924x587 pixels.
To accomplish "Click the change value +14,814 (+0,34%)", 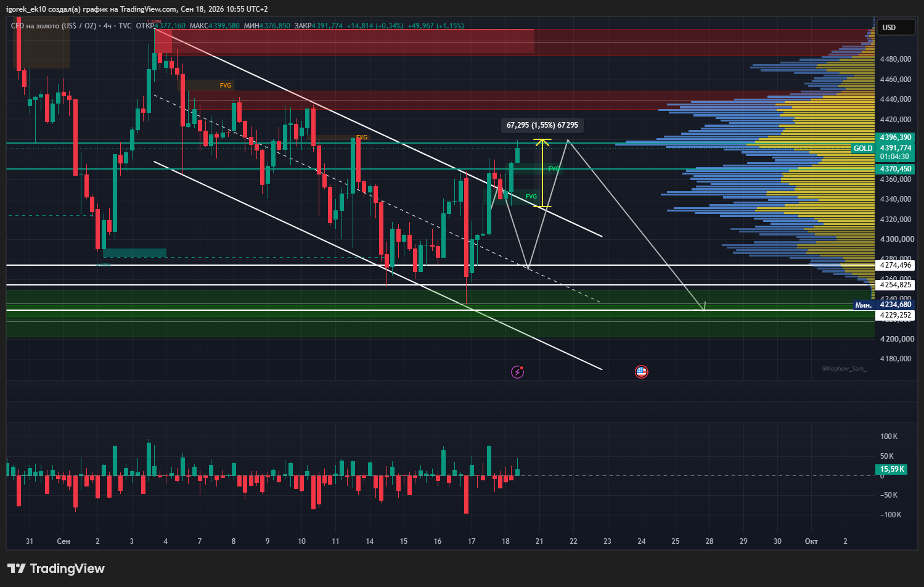I will coord(375,26).
